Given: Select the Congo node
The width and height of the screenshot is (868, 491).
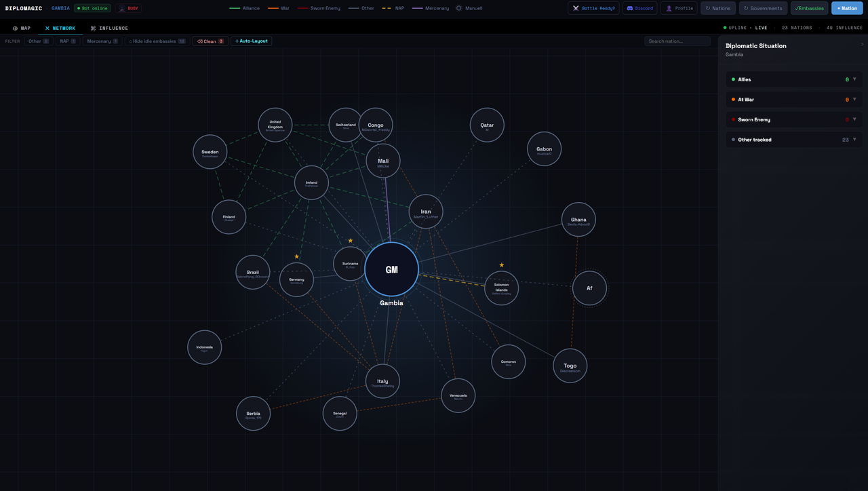Looking at the screenshot, I should tap(376, 125).
